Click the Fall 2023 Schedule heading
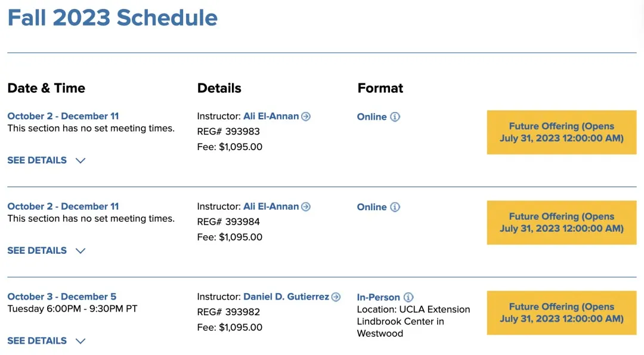 [x=112, y=17]
